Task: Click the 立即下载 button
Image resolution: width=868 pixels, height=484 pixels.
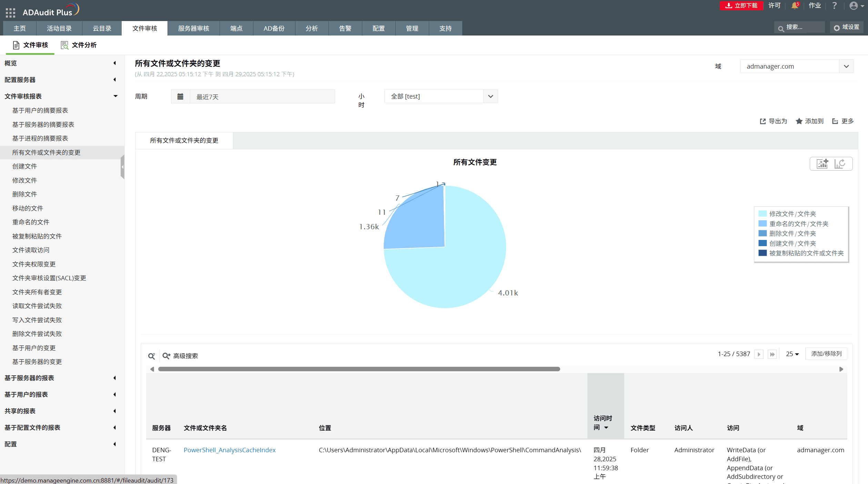Action: (741, 6)
